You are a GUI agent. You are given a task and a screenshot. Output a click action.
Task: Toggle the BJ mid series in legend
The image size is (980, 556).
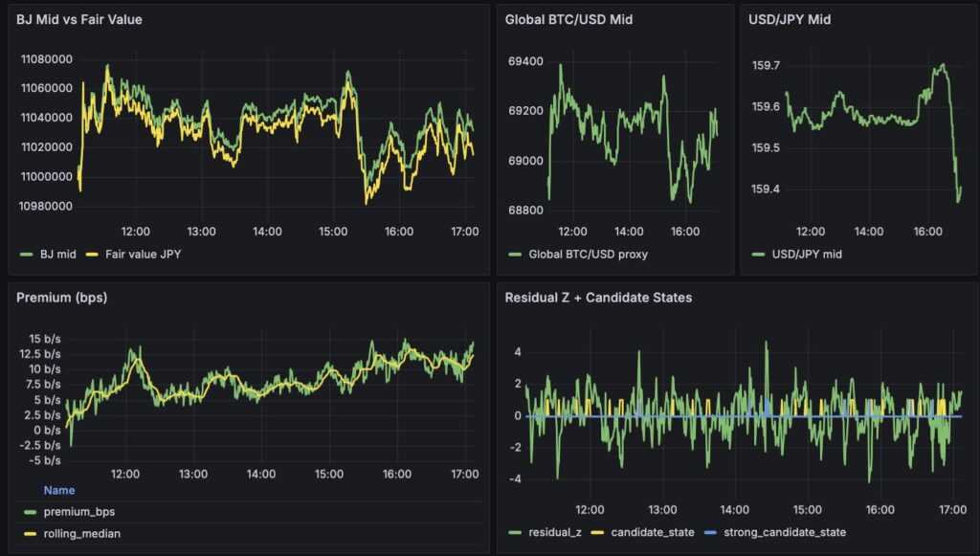58,255
